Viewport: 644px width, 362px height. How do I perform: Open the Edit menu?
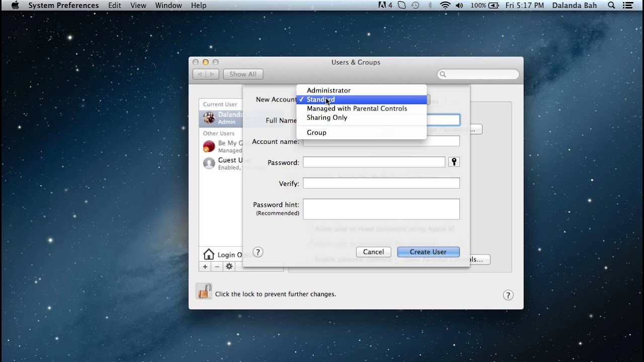(x=115, y=6)
